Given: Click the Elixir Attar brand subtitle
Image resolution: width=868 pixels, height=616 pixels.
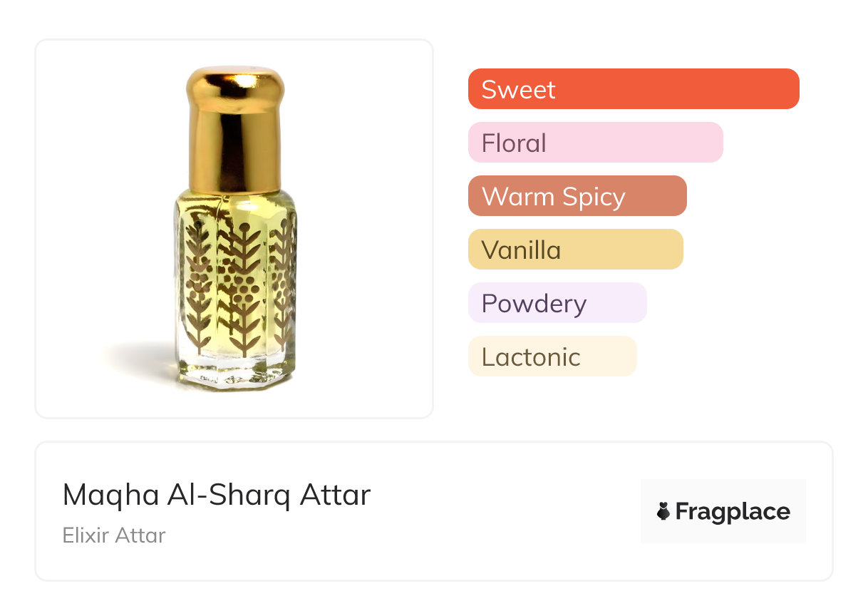Looking at the screenshot, I should tap(114, 535).
